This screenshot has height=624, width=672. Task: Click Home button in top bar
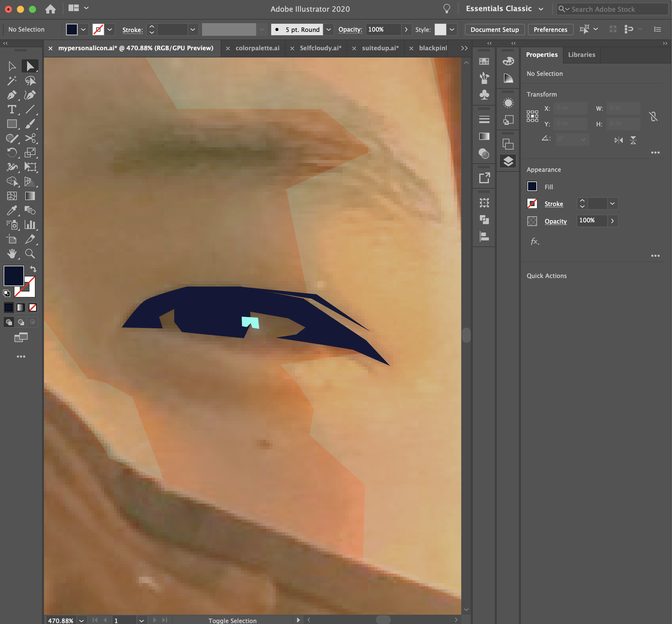tap(50, 9)
